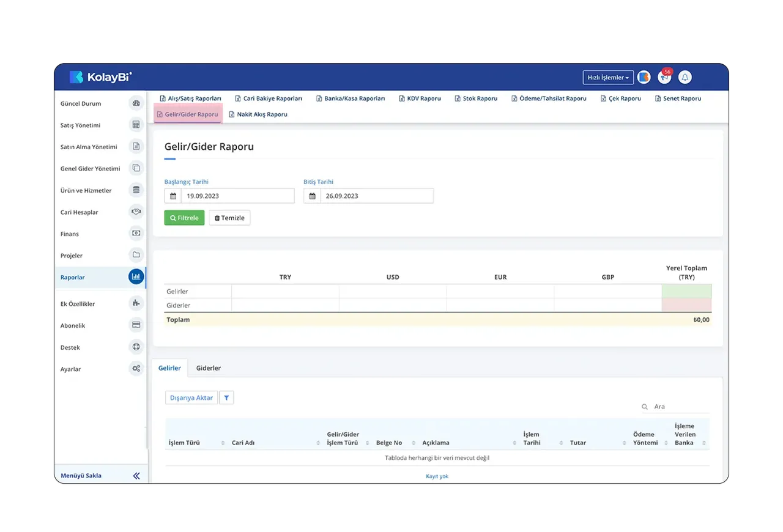This screenshot has width=783, height=532.
Task: Open announcements megaphone with 56 badge
Action: 664,77
